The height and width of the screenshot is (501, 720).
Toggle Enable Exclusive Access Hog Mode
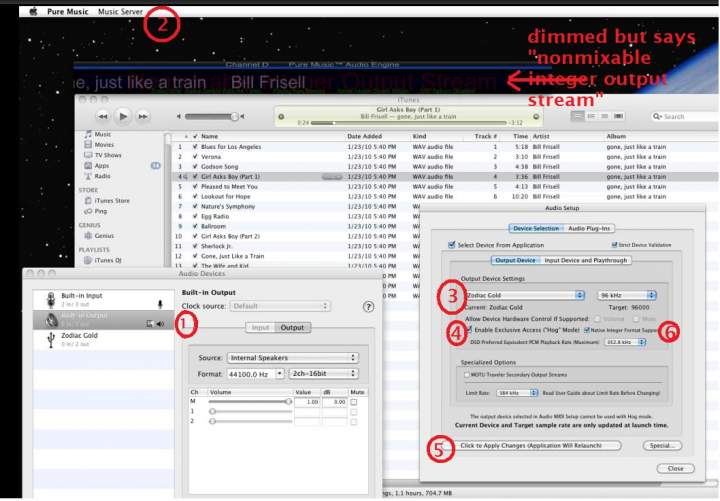click(469, 330)
